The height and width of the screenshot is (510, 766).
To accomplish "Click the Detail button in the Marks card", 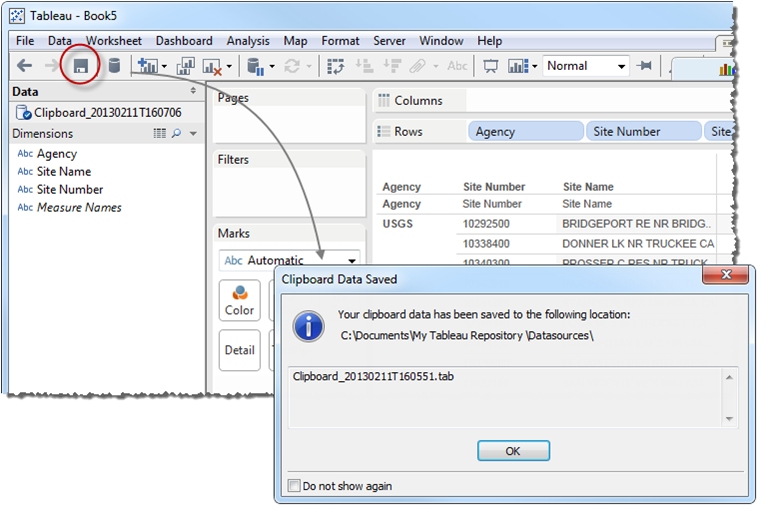I will click(x=239, y=350).
